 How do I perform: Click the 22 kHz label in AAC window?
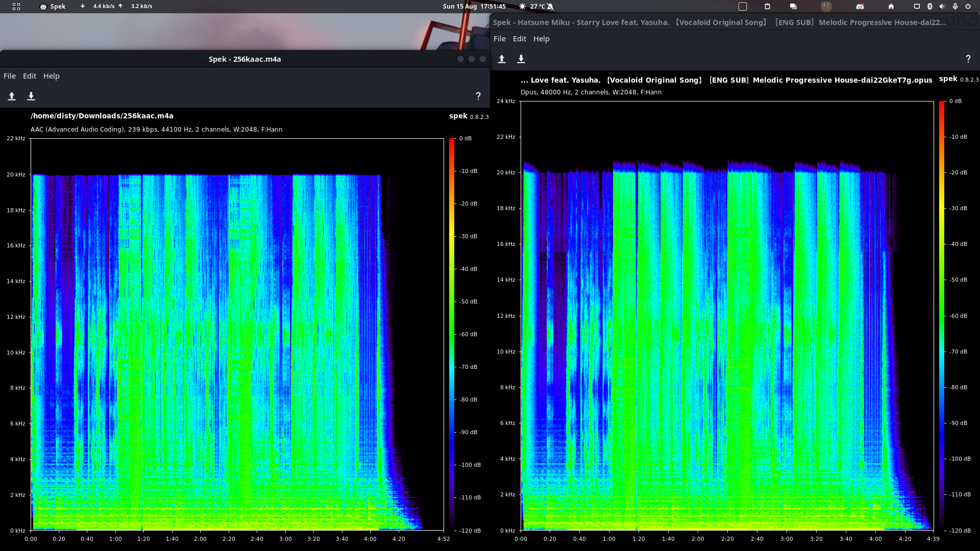coord(16,139)
